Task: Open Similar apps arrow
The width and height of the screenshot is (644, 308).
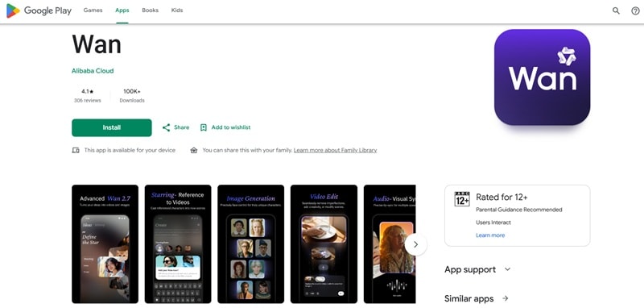Action: (506, 298)
